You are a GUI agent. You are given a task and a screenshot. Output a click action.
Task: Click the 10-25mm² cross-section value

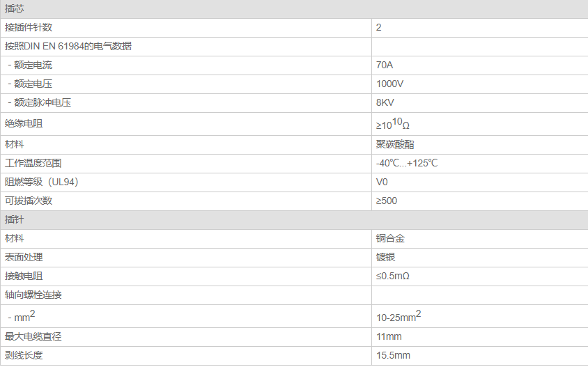[399, 316]
